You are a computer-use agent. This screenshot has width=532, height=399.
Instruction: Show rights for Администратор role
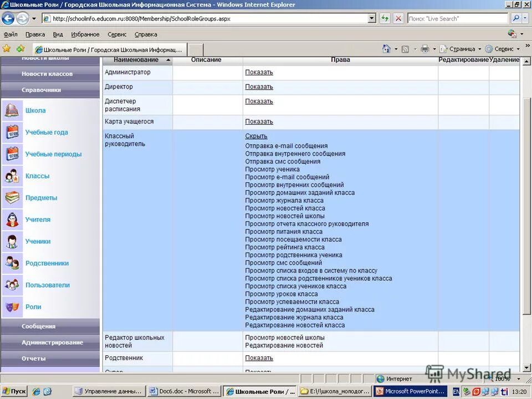coord(259,72)
